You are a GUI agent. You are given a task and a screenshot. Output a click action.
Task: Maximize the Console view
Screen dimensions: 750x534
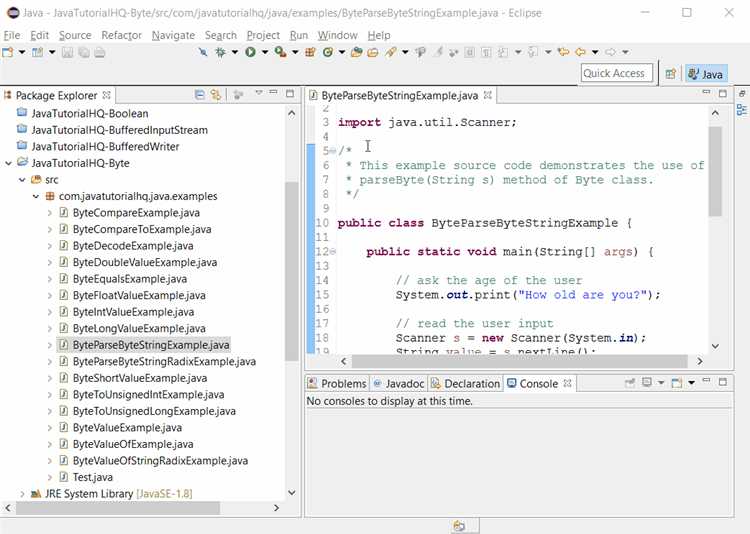click(723, 382)
